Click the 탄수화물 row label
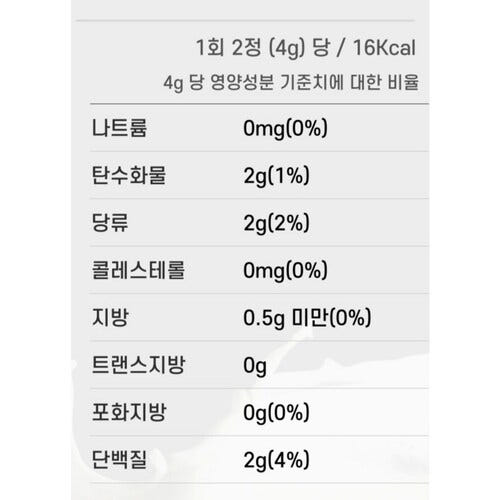The image size is (500, 500). point(129,175)
